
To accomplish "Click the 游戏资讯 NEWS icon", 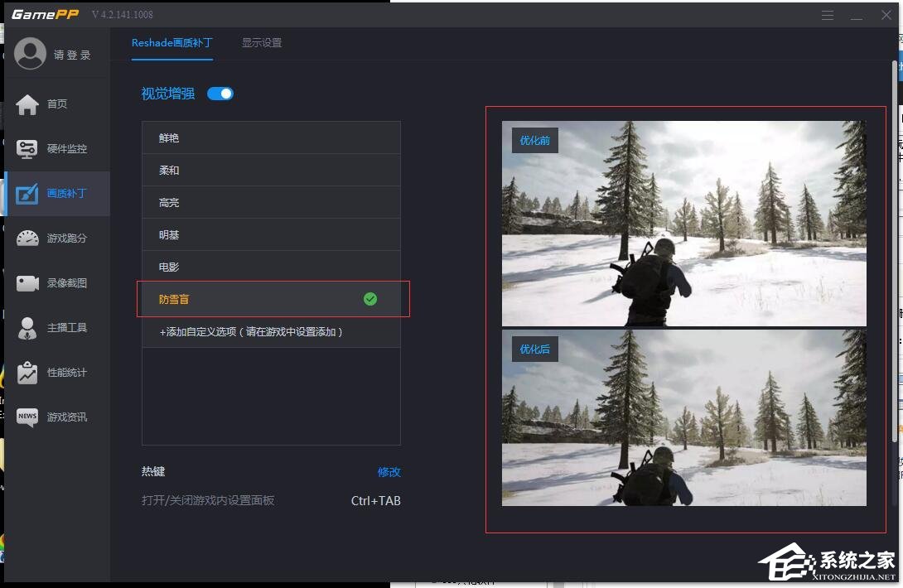I will 27,417.
